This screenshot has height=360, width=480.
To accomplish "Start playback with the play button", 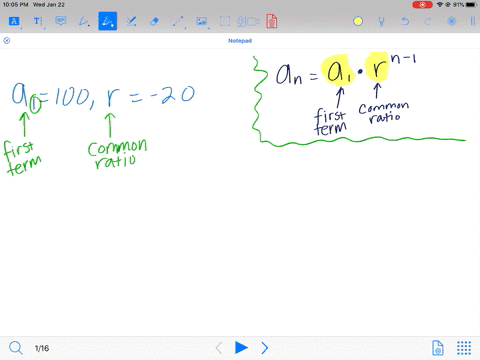I will pyautogui.click(x=241, y=348).
